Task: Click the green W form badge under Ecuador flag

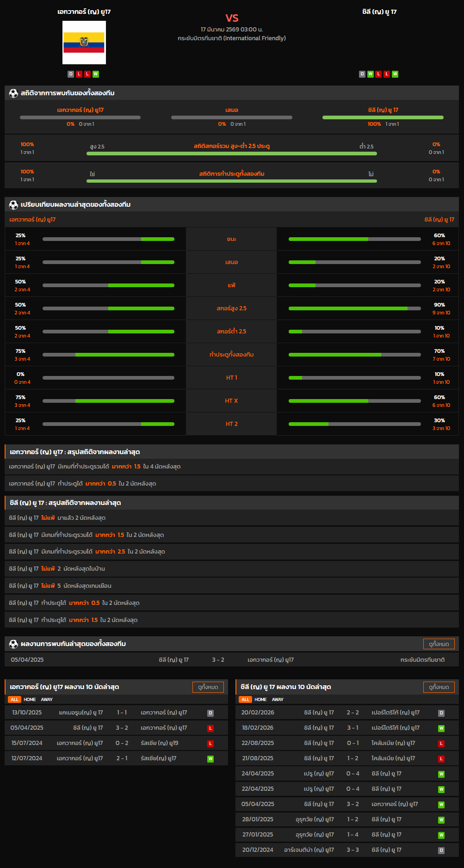Action: coord(96,74)
